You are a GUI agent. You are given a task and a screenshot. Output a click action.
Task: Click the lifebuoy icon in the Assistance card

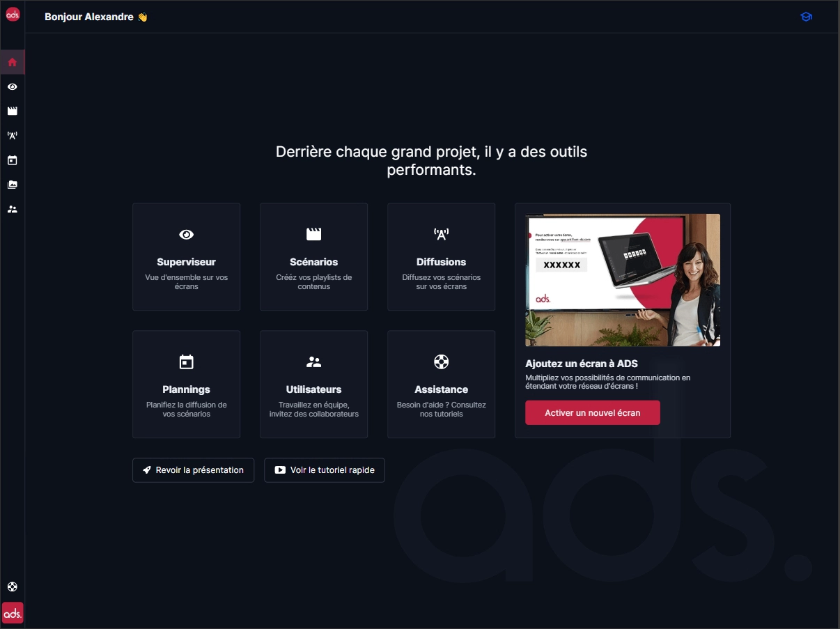click(x=441, y=362)
